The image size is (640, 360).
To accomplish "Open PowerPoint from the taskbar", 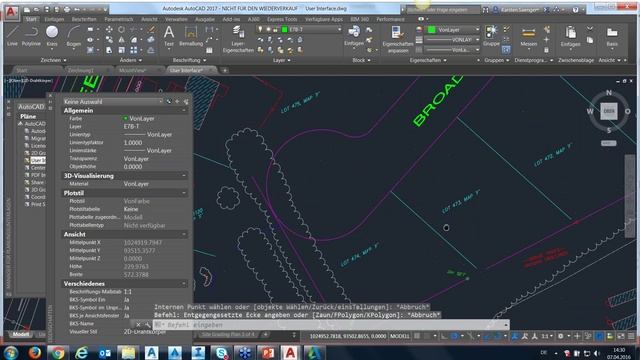I will [268, 353].
